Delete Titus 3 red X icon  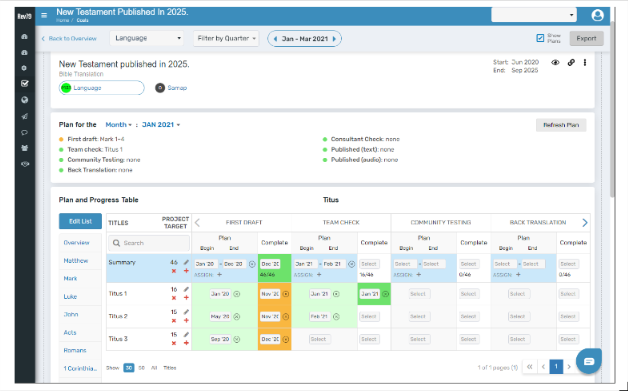point(174,343)
